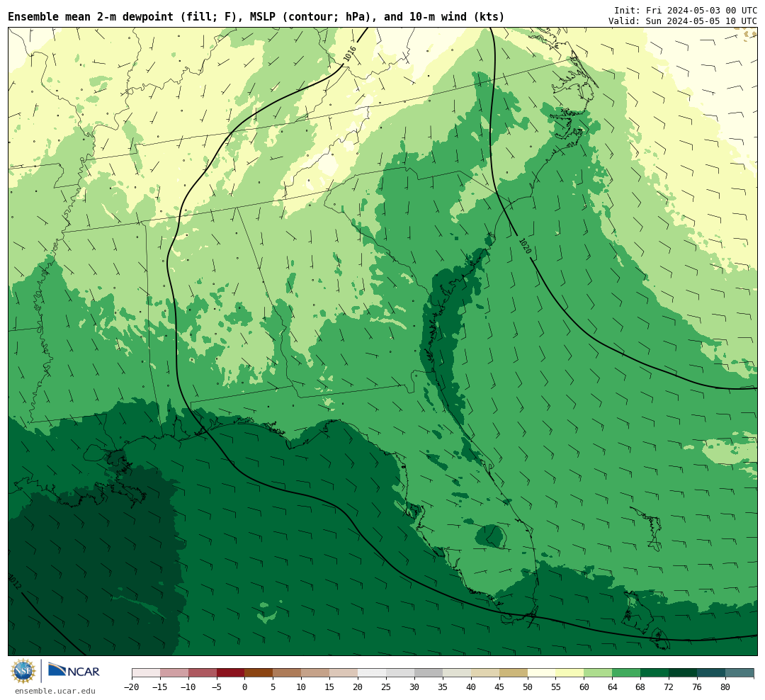This screenshot has width=765, height=700.
Task: Pick the color bar swatch between -20 and -15
Action: point(146,673)
